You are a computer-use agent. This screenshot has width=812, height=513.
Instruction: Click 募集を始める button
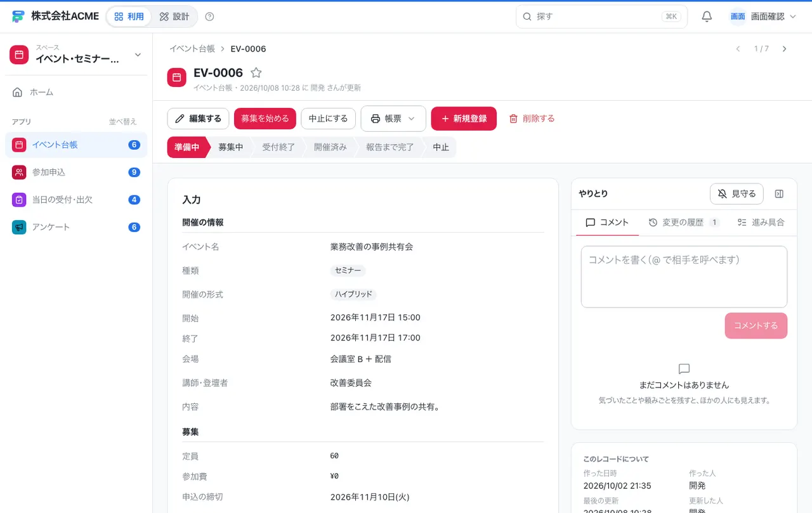[265, 119]
